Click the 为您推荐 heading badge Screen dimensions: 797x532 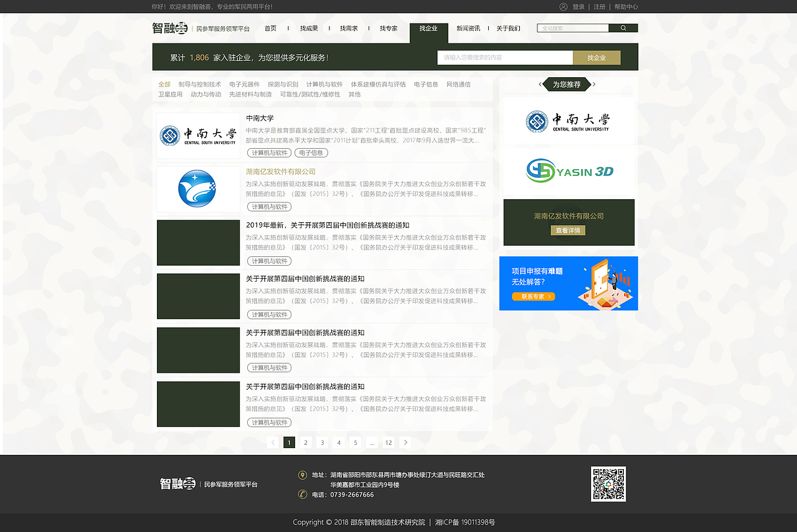click(567, 85)
